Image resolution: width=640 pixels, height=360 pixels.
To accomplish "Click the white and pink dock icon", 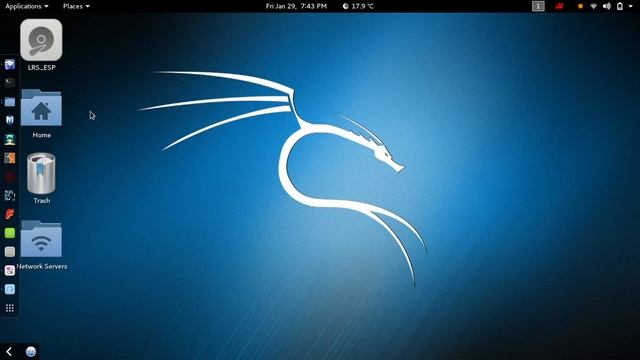I will coord(10,271).
